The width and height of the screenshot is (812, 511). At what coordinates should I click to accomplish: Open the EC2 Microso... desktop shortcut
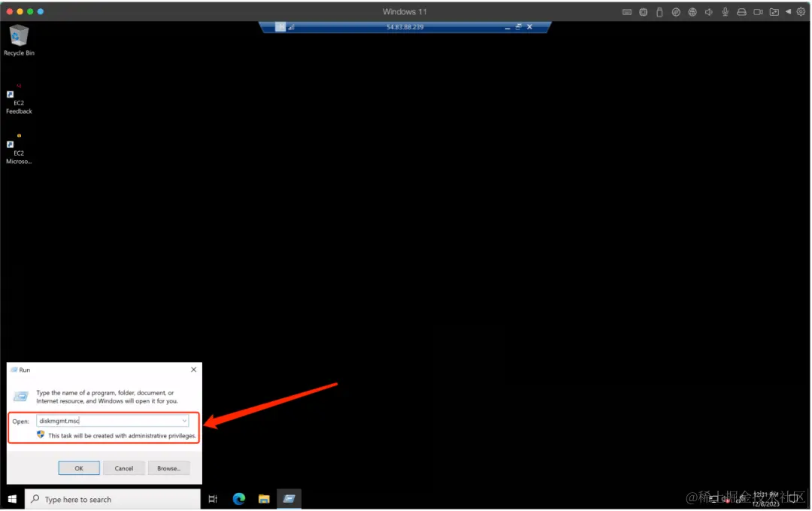click(19, 149)
